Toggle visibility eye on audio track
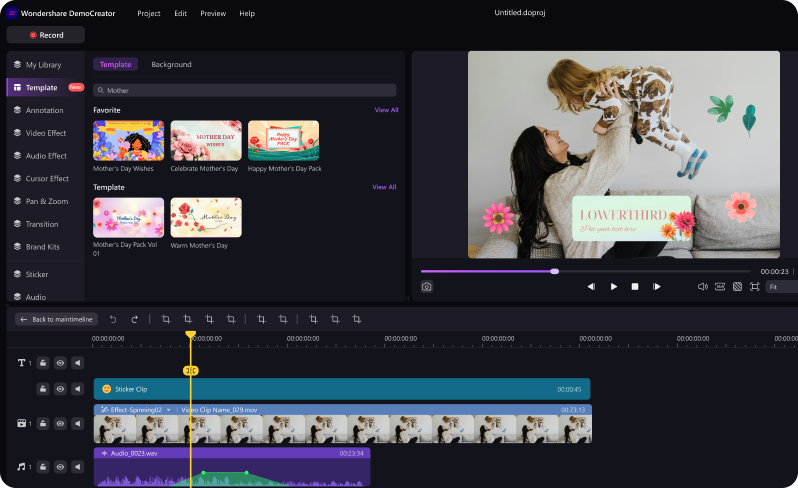The image size is (798, 488). pos(60,467)
